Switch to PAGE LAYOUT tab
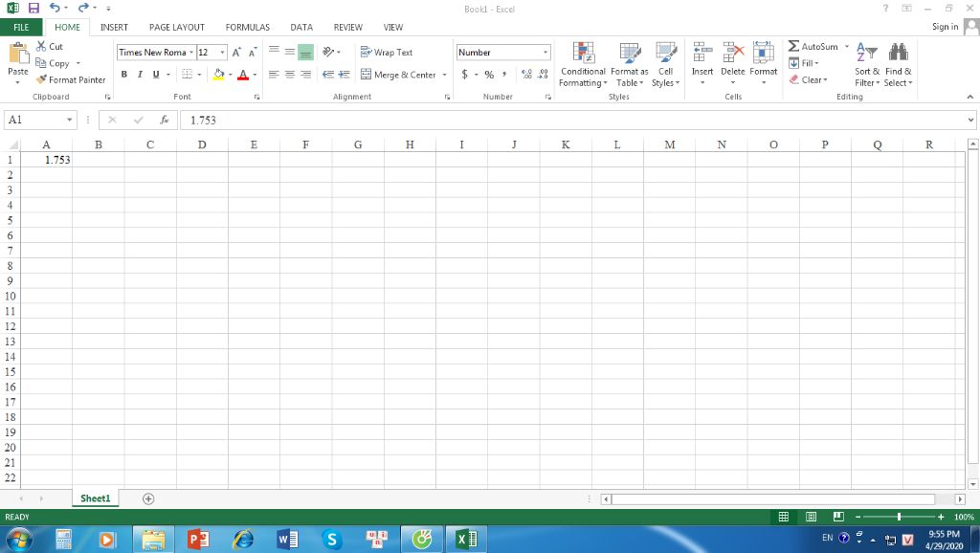980x553 pixels. pyautogui.click(x=177, y=27)
